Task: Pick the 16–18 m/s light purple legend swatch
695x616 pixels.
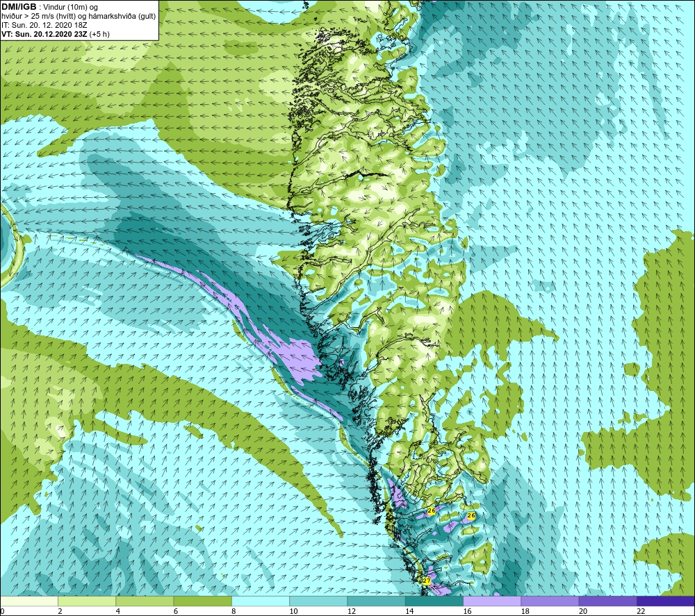Action: 492,601
